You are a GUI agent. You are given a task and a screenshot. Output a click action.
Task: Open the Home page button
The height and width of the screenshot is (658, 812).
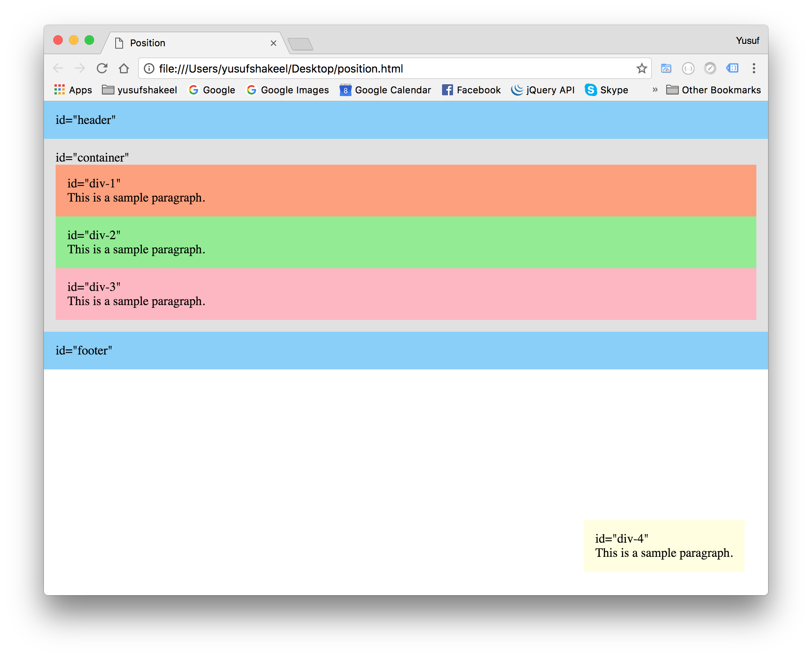124,68
